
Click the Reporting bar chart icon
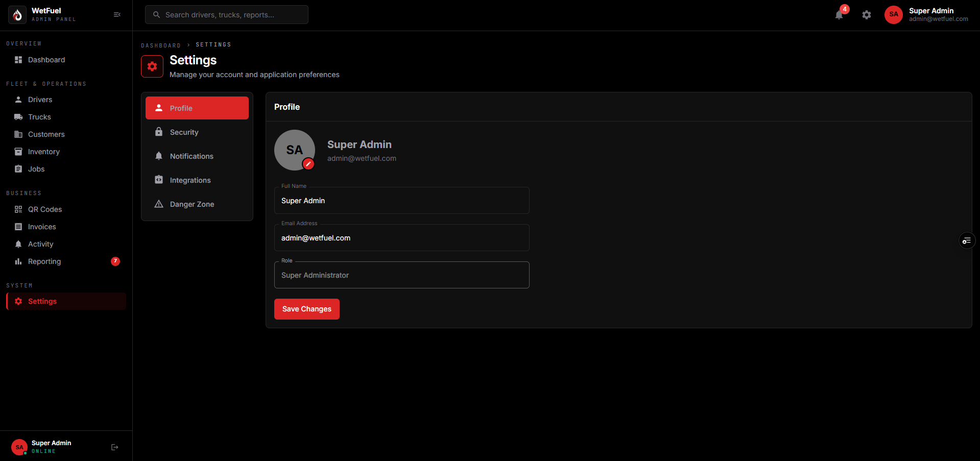(18, 261)
